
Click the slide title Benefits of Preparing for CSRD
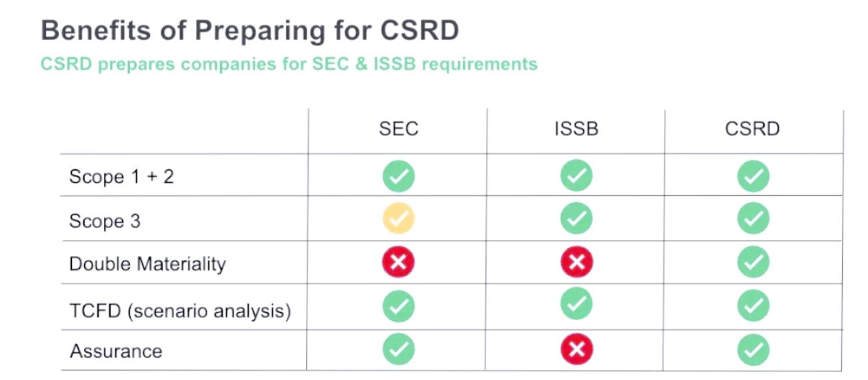pyautogui.click(x=250, y=31)
